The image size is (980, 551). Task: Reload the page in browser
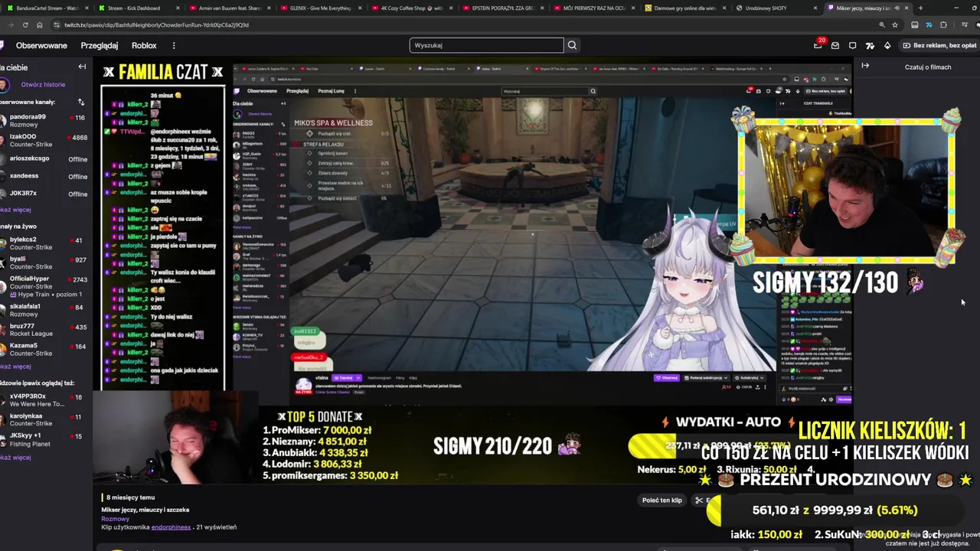click(26, 24)
